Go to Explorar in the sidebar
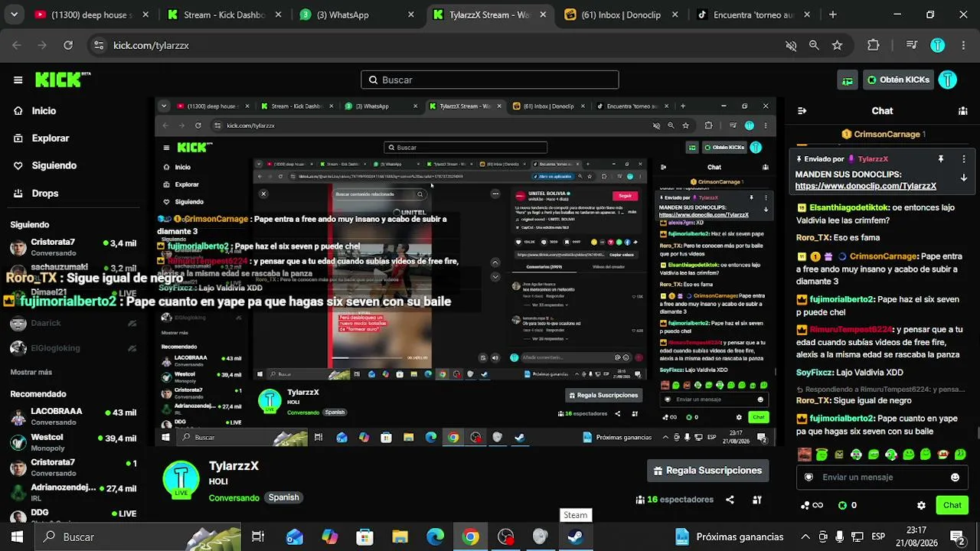Screen dimensions: 980x551 [x=51, y=139]
